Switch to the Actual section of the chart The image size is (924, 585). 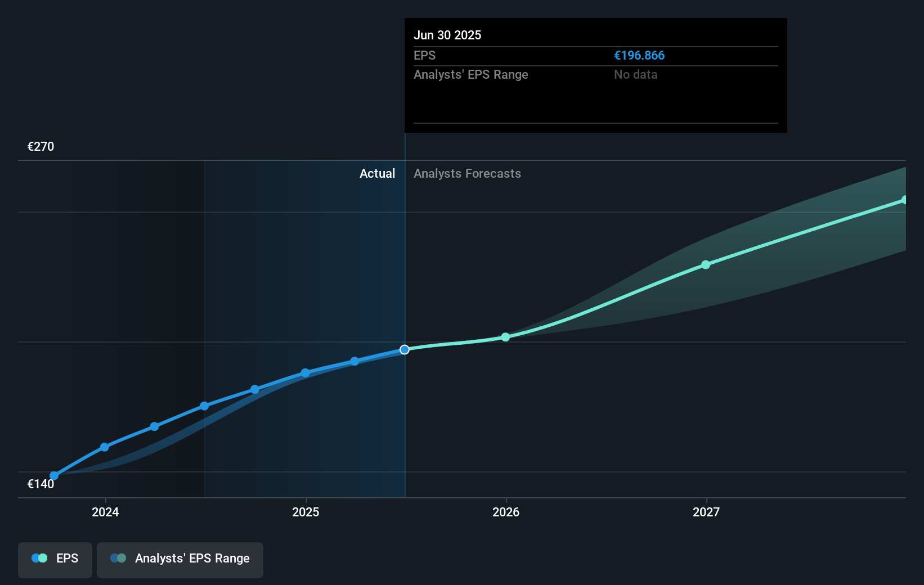pyautogui.click(x=377, y=174)
